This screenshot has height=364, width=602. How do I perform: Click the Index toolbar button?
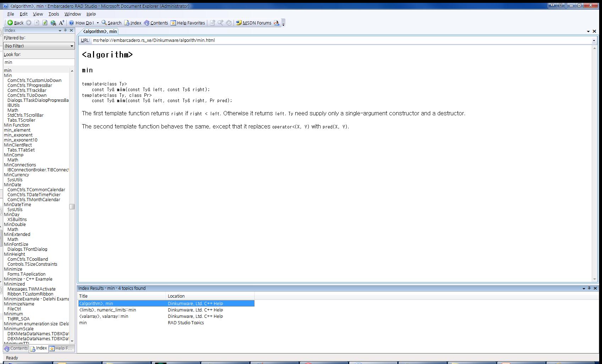click(x=133, y=23)
